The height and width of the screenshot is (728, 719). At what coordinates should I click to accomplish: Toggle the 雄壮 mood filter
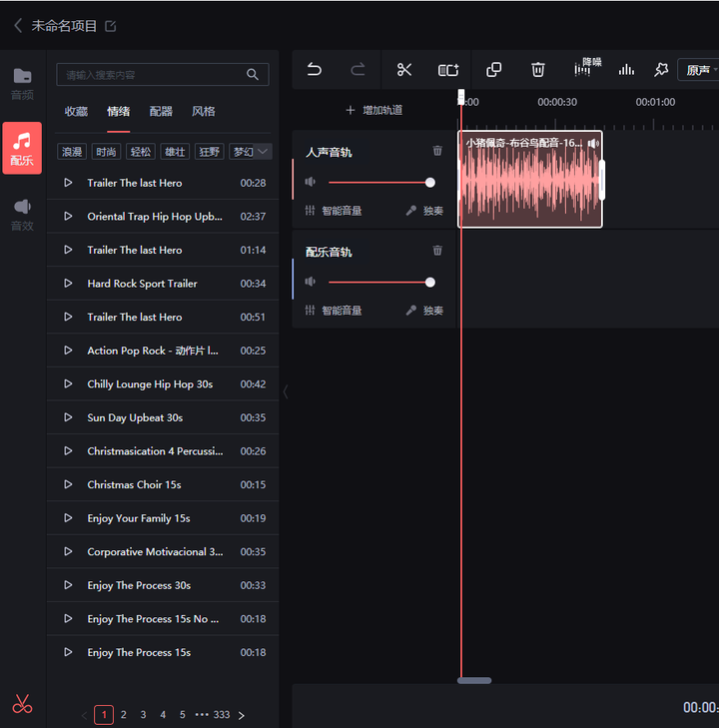coord(175,152)
